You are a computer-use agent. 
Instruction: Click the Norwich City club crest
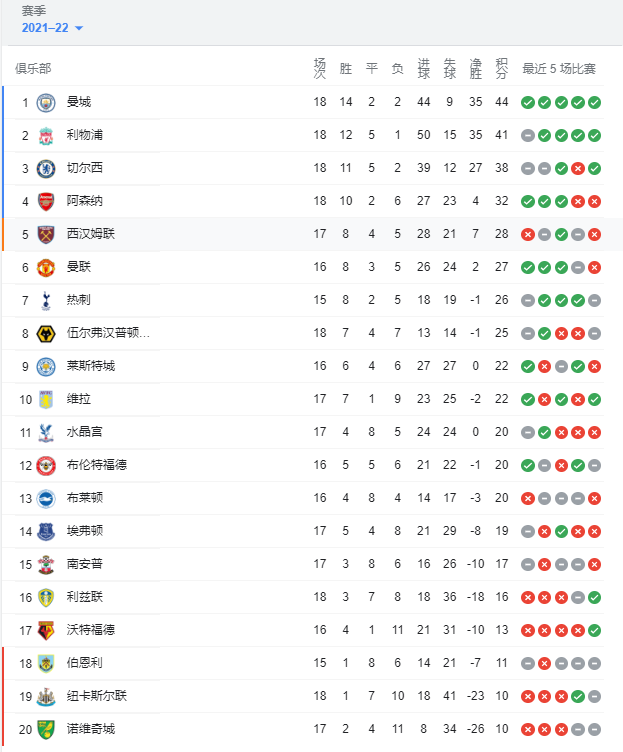pos(46,729)
